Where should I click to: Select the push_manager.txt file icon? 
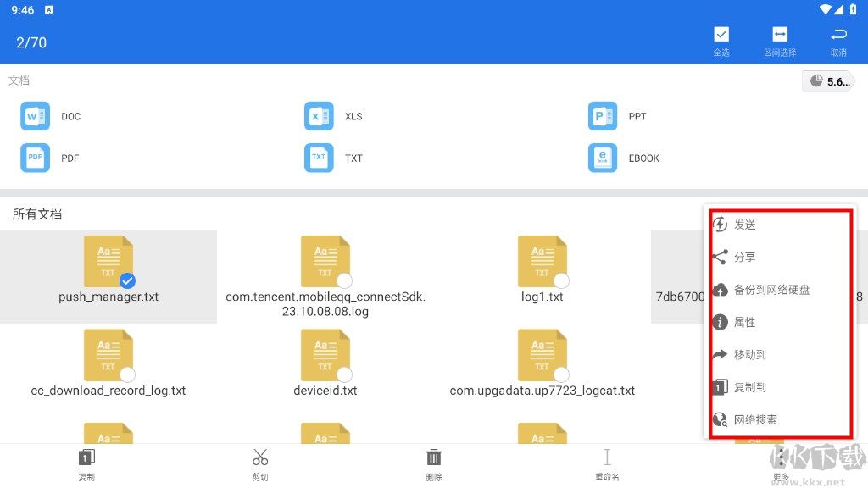(x=108, y=261)
